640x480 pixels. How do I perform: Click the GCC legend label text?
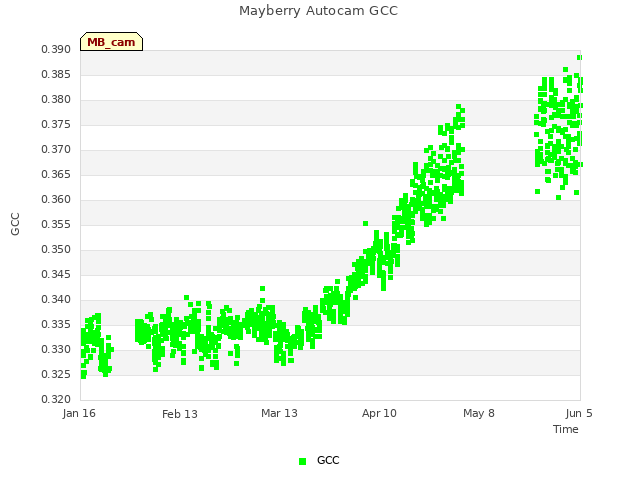[x=328, y=460]
